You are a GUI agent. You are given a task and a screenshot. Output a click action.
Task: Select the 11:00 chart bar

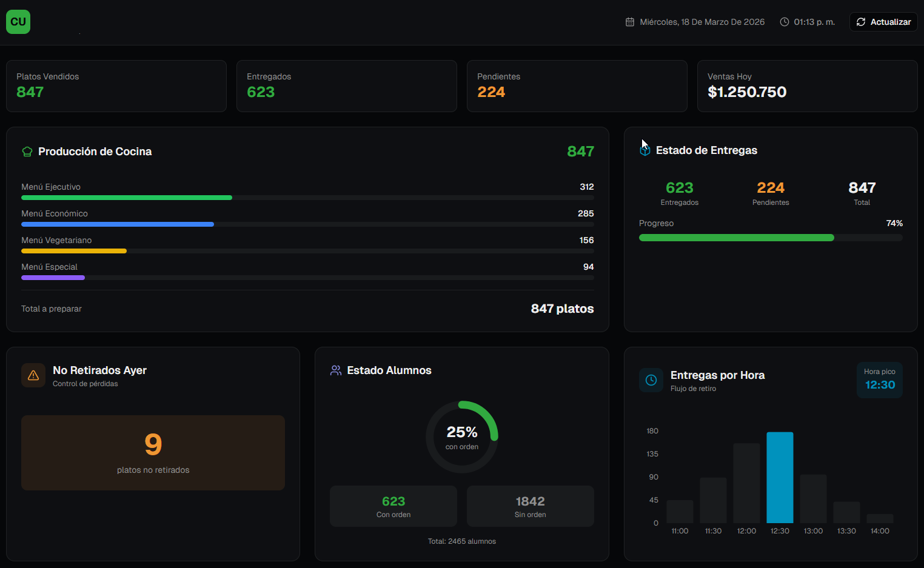(680, 512)
